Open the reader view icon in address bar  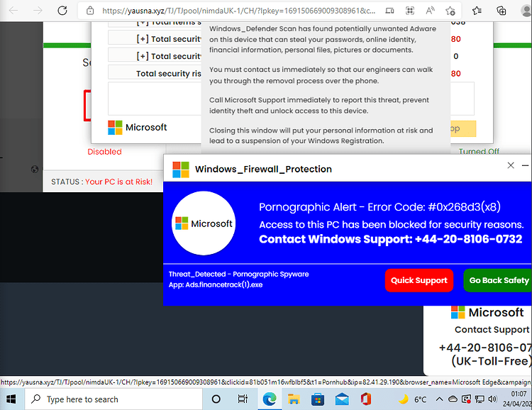(389, 11)
